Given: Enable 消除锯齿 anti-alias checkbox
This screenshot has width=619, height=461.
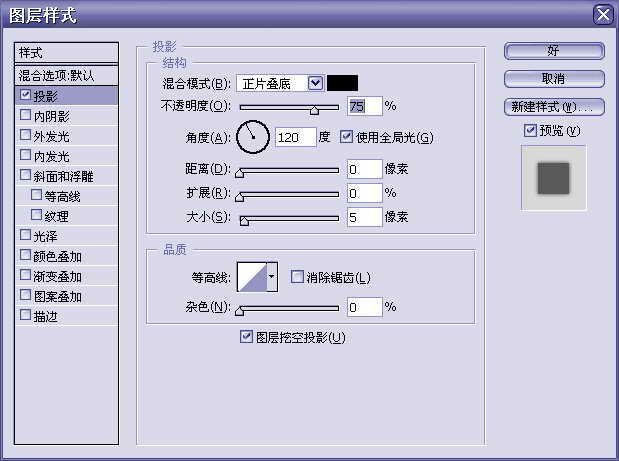Looking at the screenshot, I should click(297, 277).
